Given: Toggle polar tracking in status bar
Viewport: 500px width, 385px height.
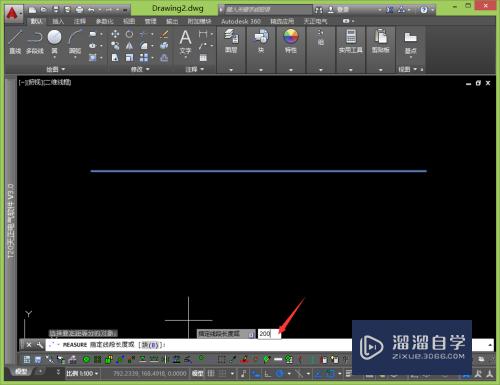Looking at the screenshot, I should point(280,373).
